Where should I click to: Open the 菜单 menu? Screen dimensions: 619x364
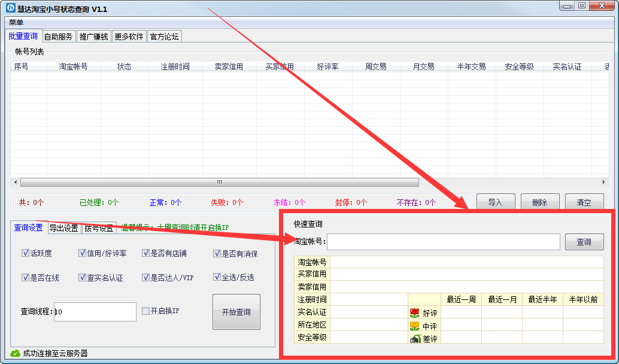point(16,22)
